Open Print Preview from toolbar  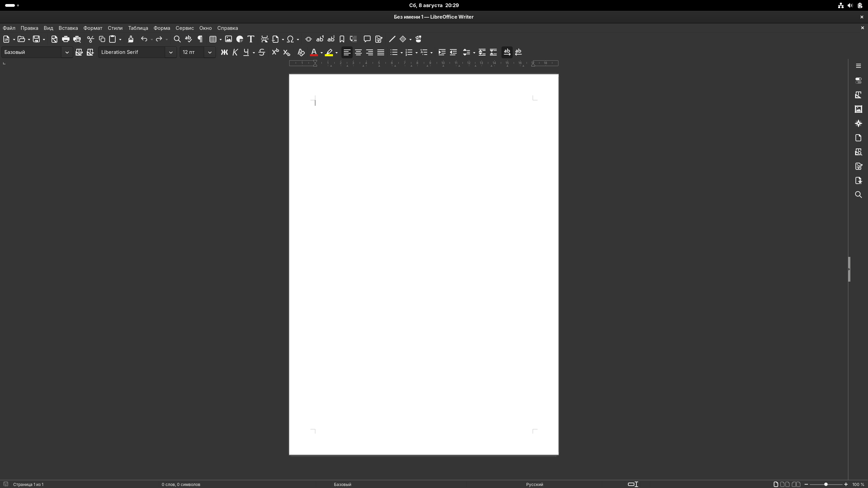[77, 39]
